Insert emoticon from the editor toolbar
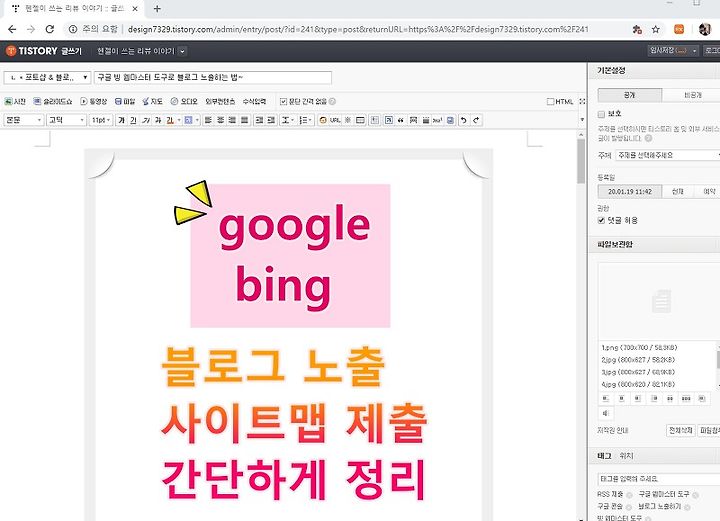This screenshot has height=521, width=720. pos(323,120)
